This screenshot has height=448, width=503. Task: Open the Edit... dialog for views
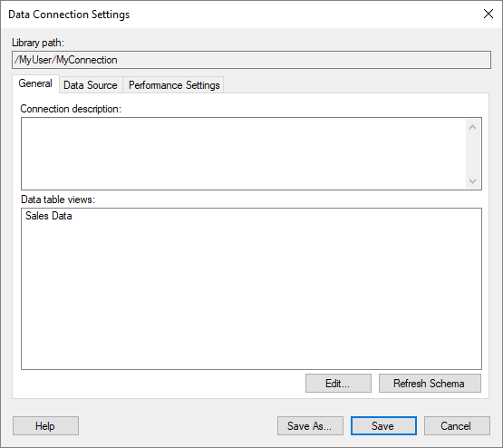click(338, 384)
